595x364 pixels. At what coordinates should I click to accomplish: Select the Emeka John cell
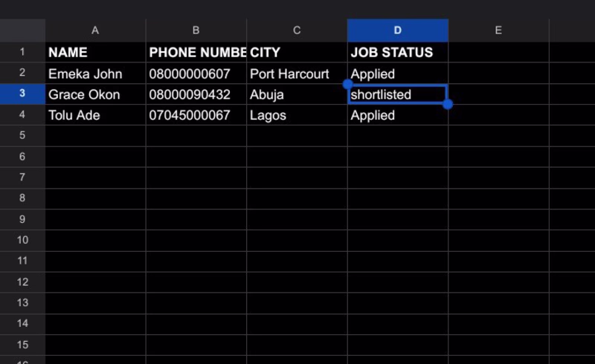click(95, 74)
